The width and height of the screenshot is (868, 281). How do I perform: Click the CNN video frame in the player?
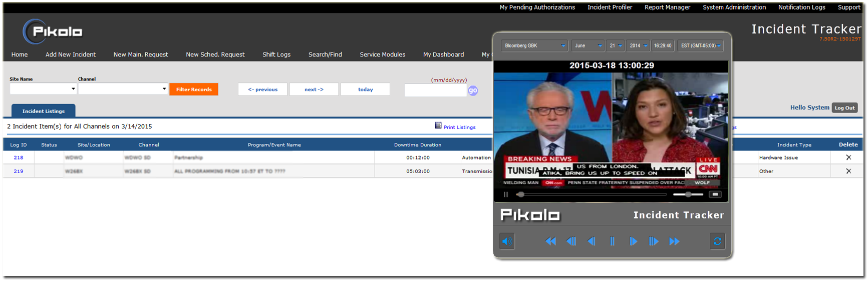pos(611,130)
